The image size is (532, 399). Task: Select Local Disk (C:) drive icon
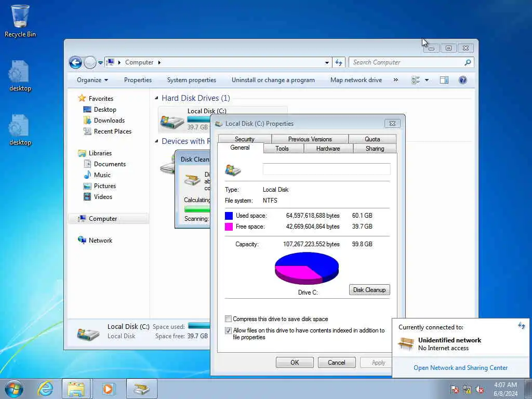coord(172,121)
